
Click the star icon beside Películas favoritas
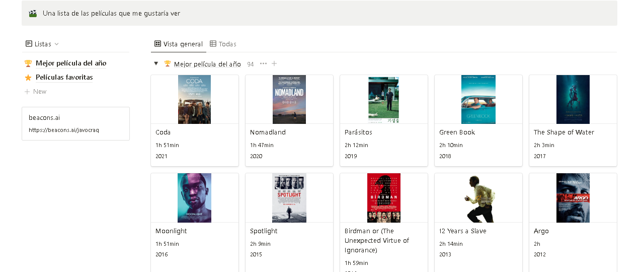click(x=28, y=78)
